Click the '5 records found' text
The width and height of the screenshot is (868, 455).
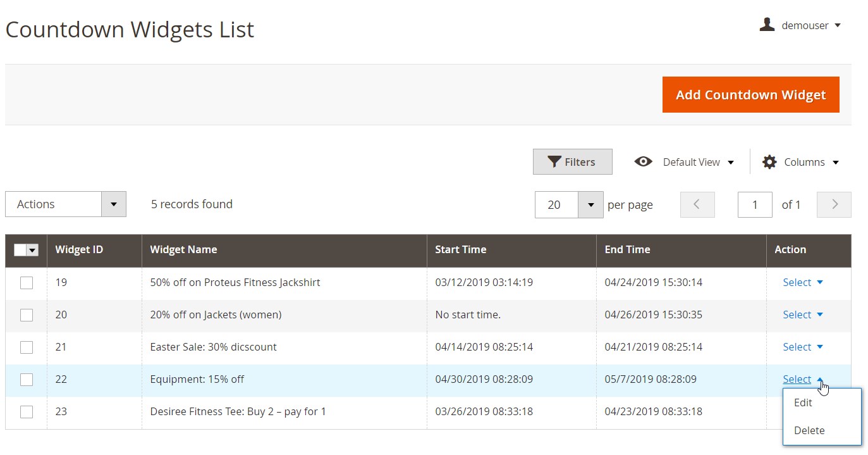pyautogui.click(x=192, y=204)
